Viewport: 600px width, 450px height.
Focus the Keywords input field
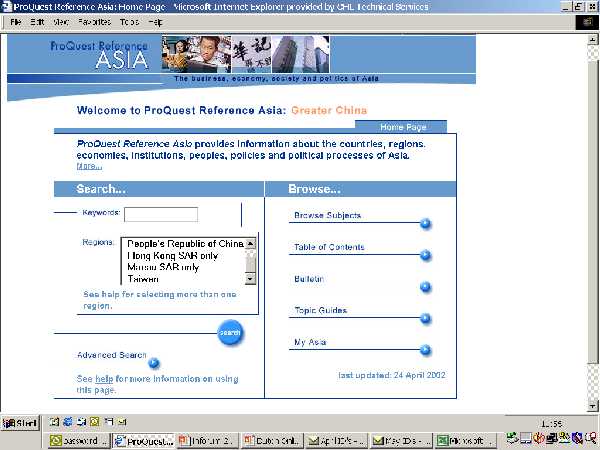tap(161, 214)
